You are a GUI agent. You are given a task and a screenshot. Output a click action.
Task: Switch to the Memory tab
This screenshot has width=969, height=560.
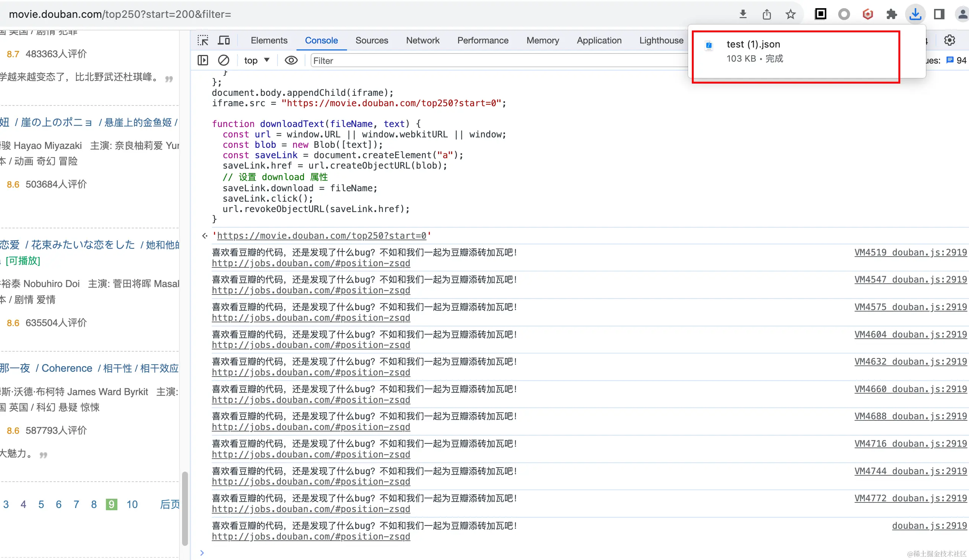[542, 40]
